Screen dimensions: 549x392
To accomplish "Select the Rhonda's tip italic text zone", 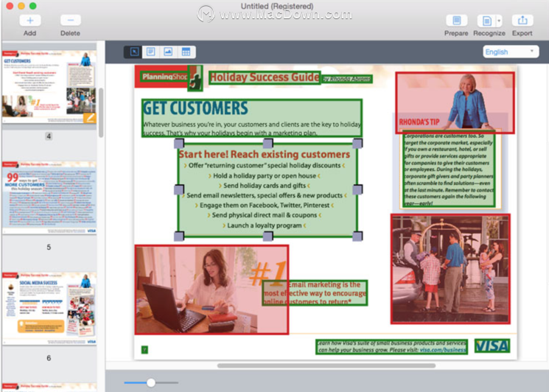I will (449, 169).
